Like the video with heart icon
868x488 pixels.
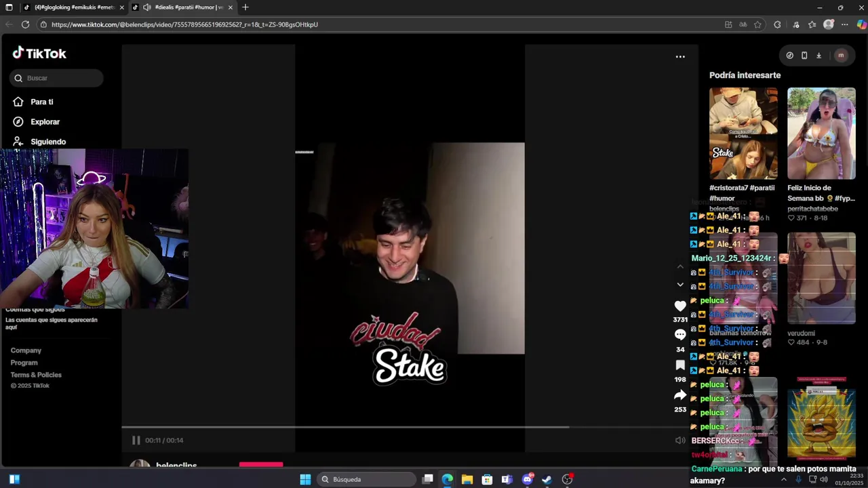click(680, 306)
